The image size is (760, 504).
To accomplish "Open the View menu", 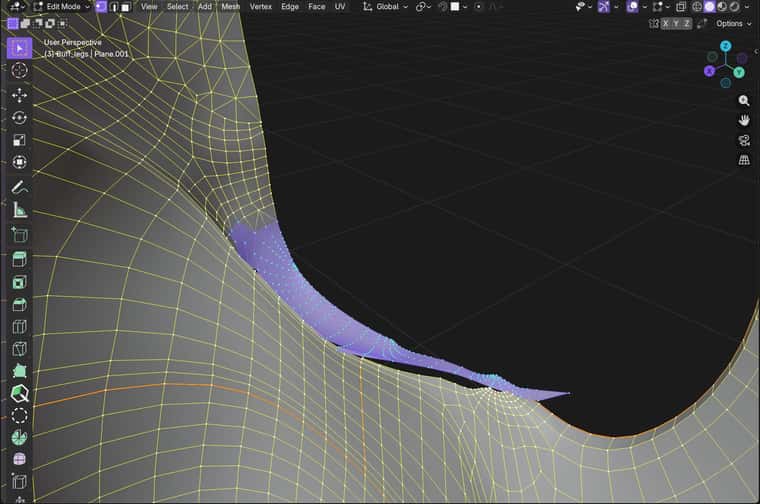I will click(x=149, y=6).
